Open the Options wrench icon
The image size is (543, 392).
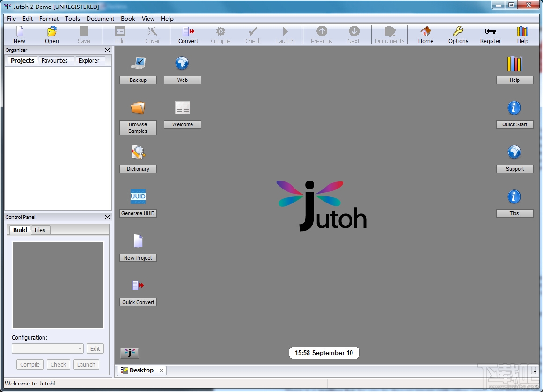458,31
